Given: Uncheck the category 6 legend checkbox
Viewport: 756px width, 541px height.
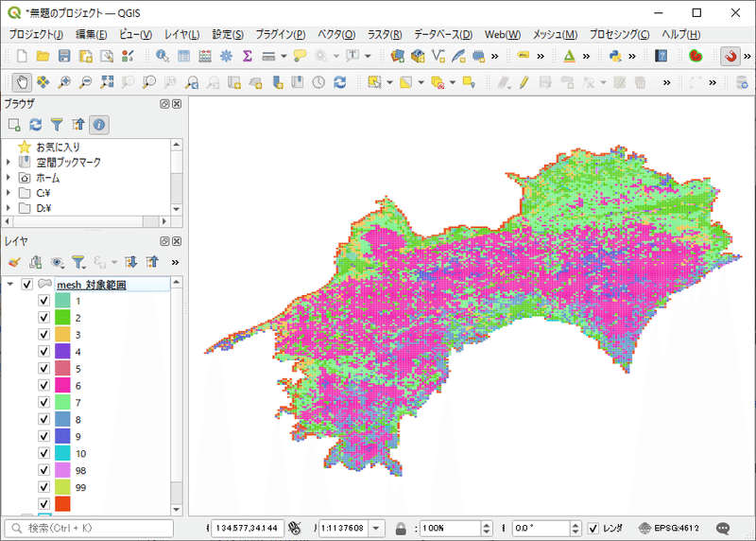Looking at the screenshot, I should click(43, 386).
